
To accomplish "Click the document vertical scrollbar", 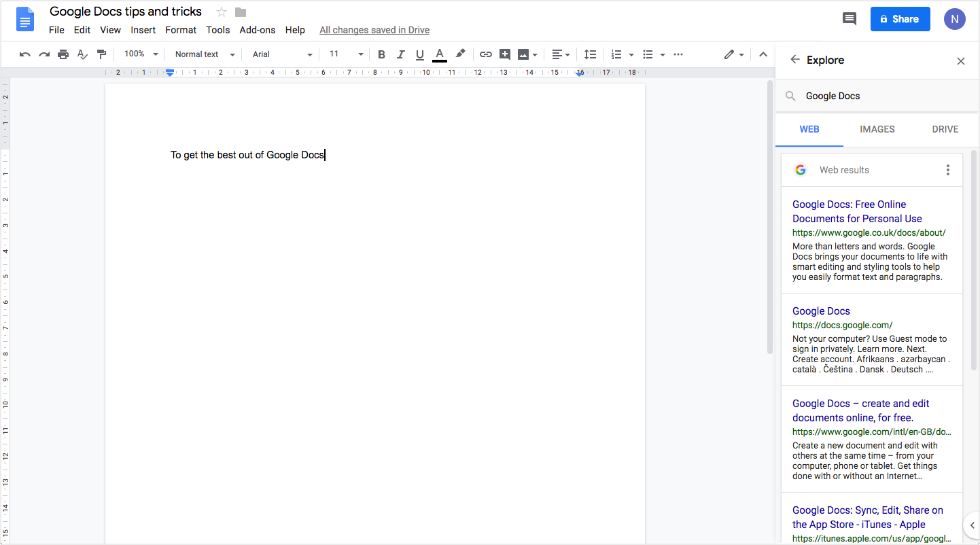I will click(770, 217).
